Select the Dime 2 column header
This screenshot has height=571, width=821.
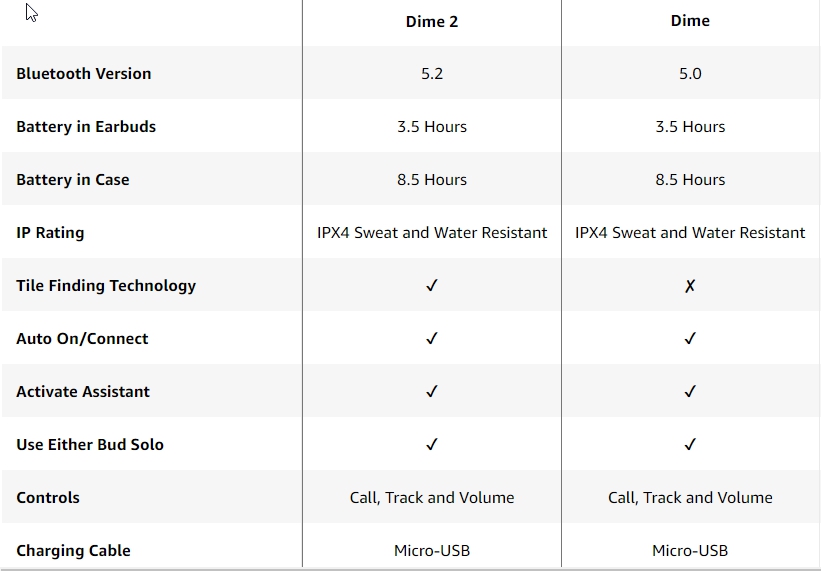[x=432, y=21]
